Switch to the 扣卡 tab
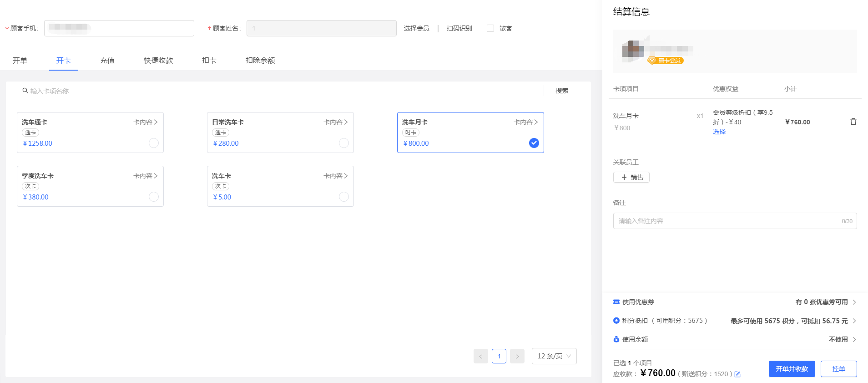 point(209,60)
